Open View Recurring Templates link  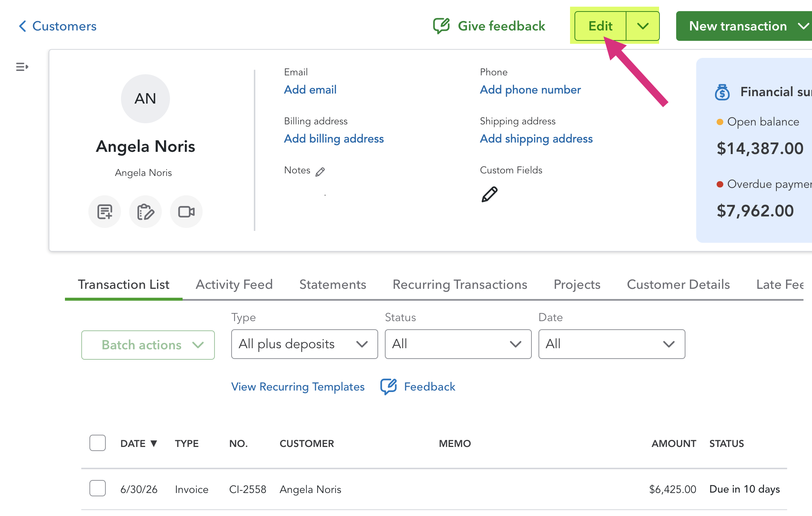[298, 386]
